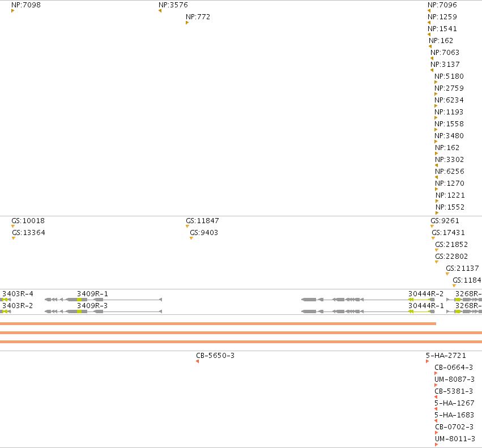Click the 3403R-4 transcript label

18,293
